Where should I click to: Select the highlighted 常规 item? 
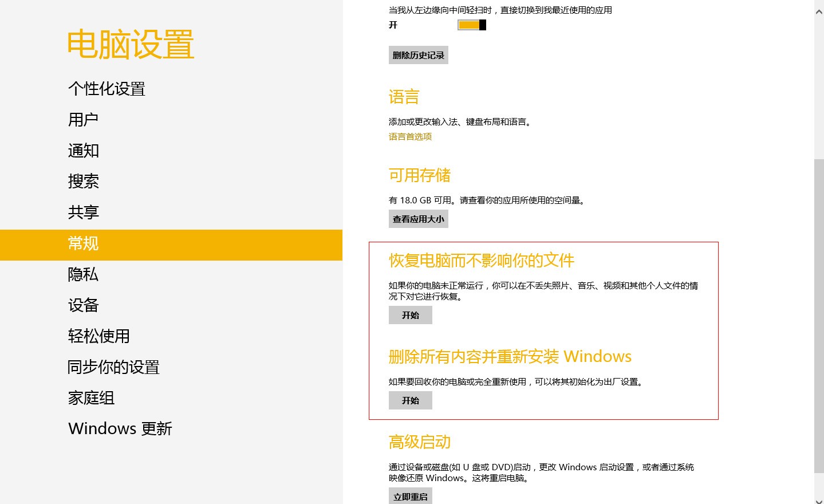[x=84, y=244]
